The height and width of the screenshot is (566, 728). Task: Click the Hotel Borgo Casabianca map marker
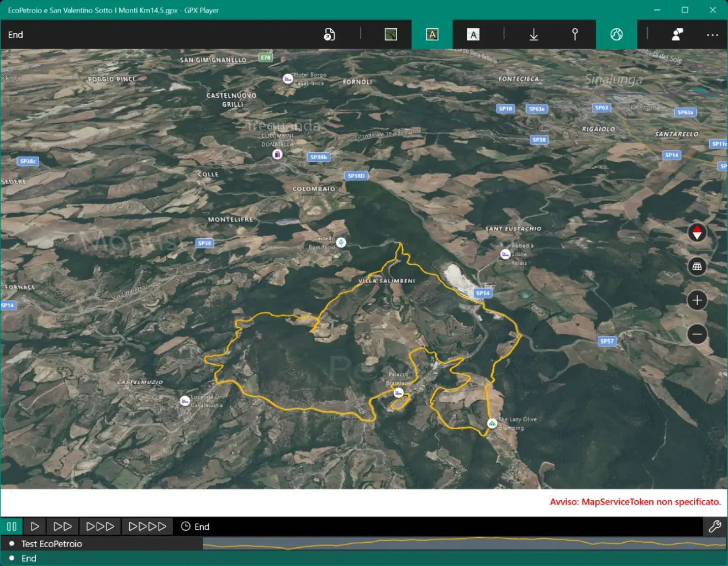coord(288,79)
